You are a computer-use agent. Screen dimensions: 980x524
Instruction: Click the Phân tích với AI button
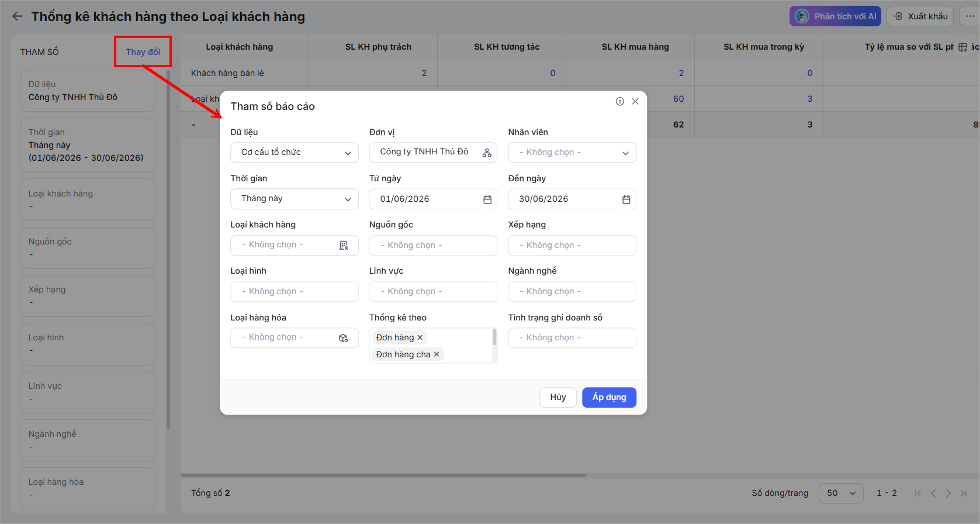pyautogui.click(x=836, y=16)
